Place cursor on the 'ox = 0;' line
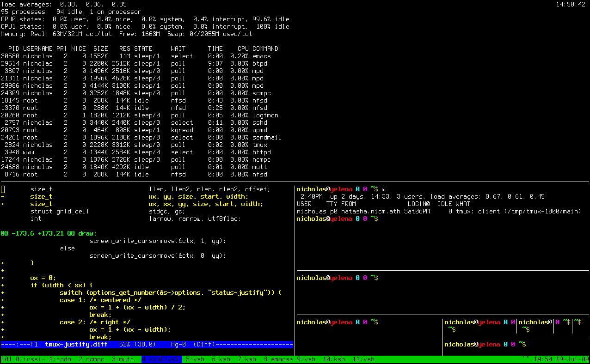 tap(43, 278)
